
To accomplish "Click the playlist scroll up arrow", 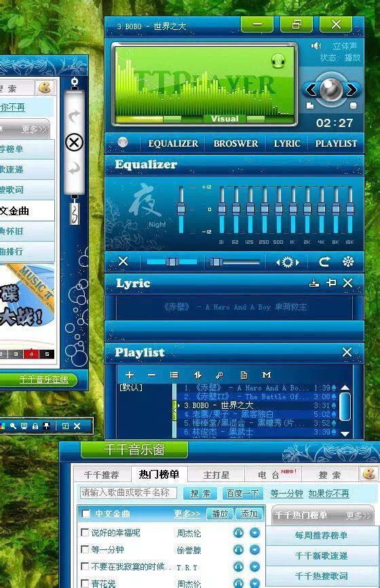I will click(345, 388).
